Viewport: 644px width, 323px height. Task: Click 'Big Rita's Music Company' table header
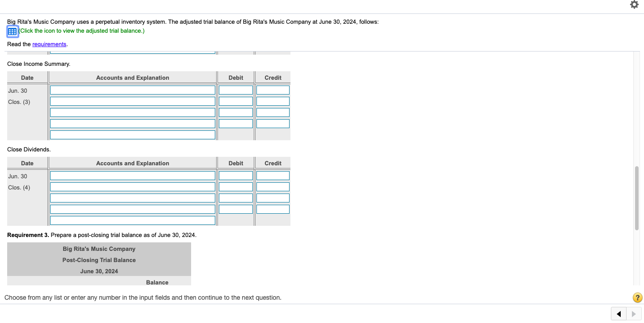point(99,249)
